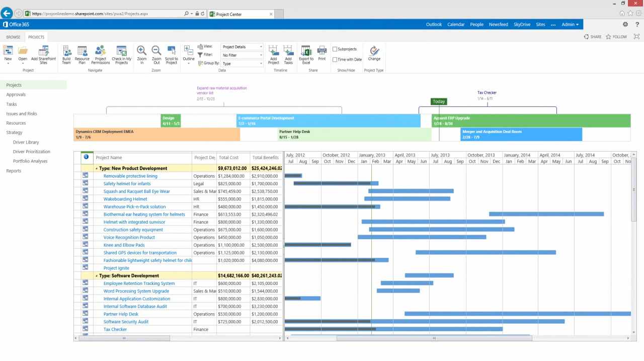Select the PROJECTS ribbon tab
The height and width of the screenshot is (361, 644).
tap(36, 37)
